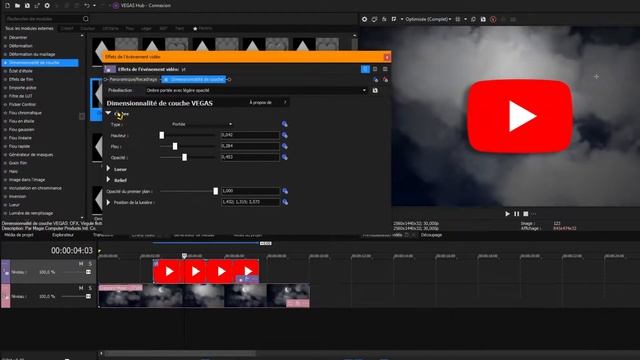640x360 pixels.
Task: Close the video event effects window
Action: pyautogui.click(x=387, y=57)
